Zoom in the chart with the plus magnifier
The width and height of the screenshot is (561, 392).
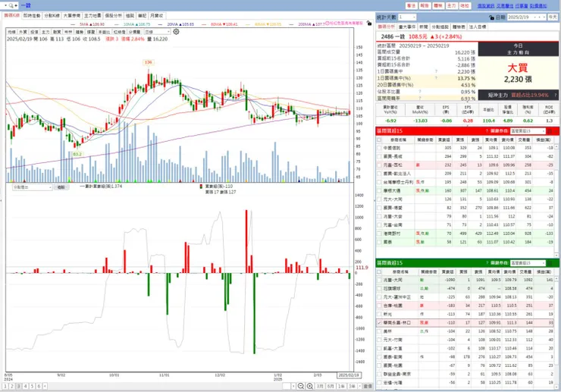310,386
